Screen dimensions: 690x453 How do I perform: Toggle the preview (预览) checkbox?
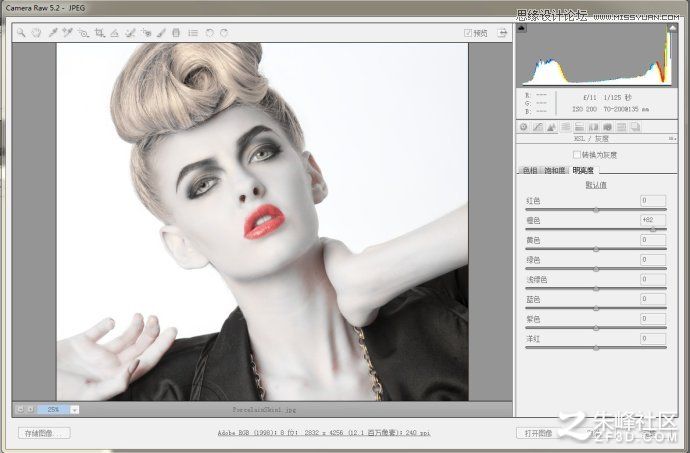pyautogui.click(x=468, y=33)
